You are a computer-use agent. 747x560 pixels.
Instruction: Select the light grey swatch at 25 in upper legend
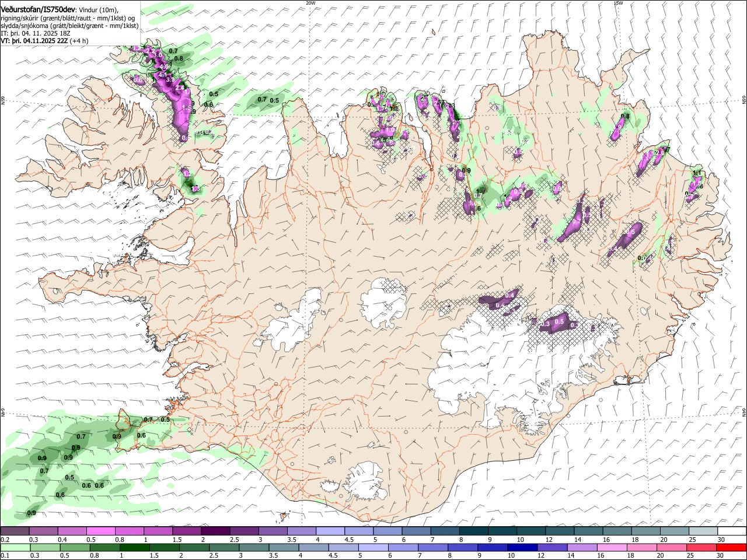(703, 531)
